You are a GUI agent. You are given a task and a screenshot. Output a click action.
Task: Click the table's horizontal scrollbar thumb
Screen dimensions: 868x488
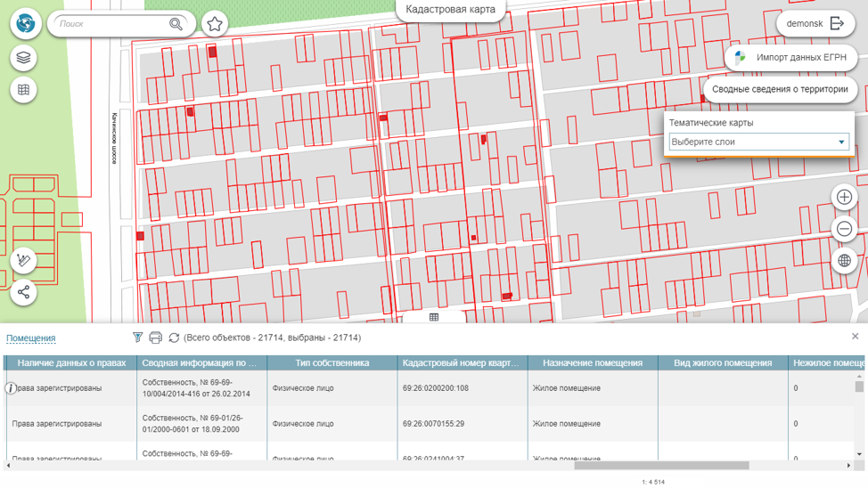pyautogui.click(x=661, y=465)
